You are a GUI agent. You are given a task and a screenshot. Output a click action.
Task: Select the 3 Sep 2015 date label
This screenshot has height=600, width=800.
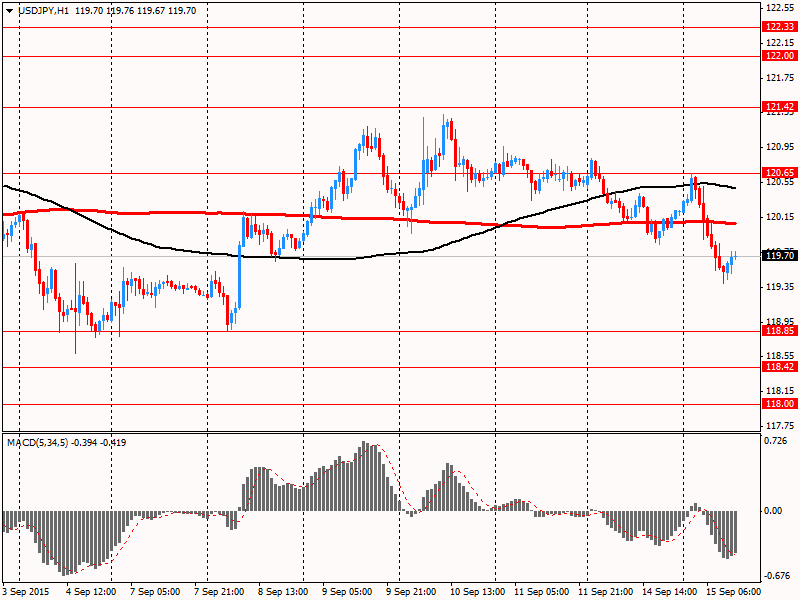click(x=27, y=592)
